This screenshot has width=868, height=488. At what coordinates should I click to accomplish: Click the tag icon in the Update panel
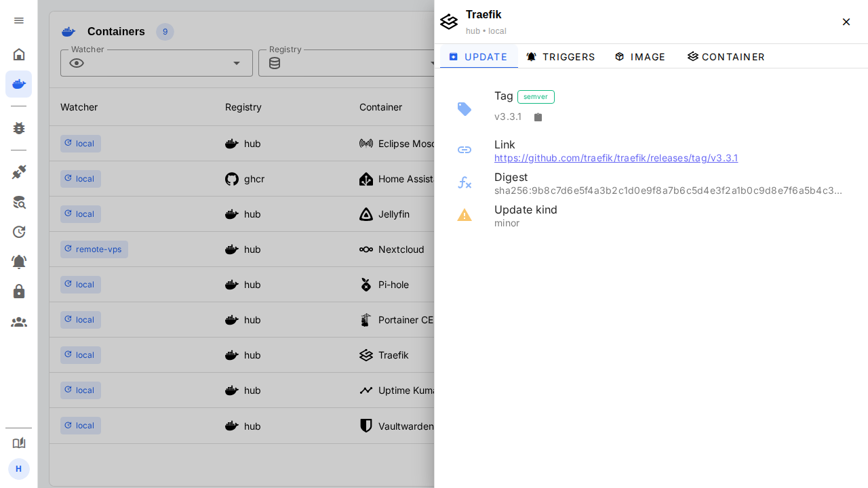(465, 109)
